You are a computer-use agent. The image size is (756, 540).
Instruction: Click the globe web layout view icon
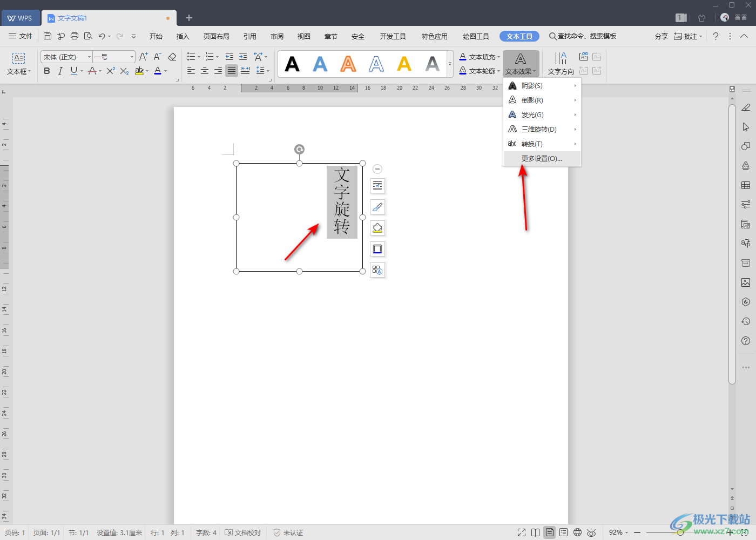point(577,532)
